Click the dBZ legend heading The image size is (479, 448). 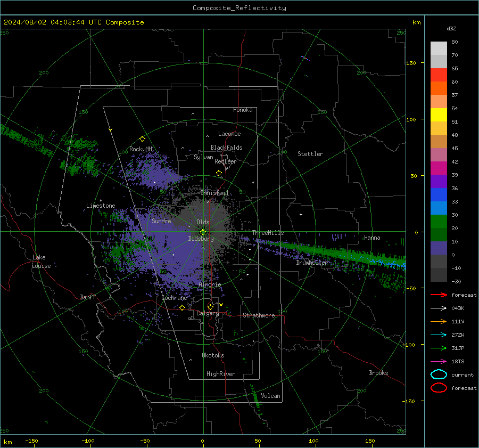tap(451, 28)
